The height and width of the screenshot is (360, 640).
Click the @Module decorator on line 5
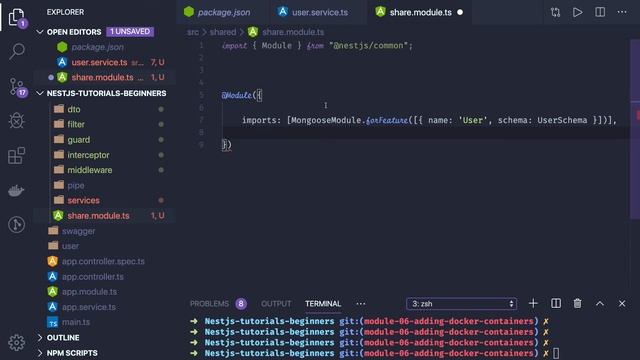pyautogui.click(x=237, y=95)
